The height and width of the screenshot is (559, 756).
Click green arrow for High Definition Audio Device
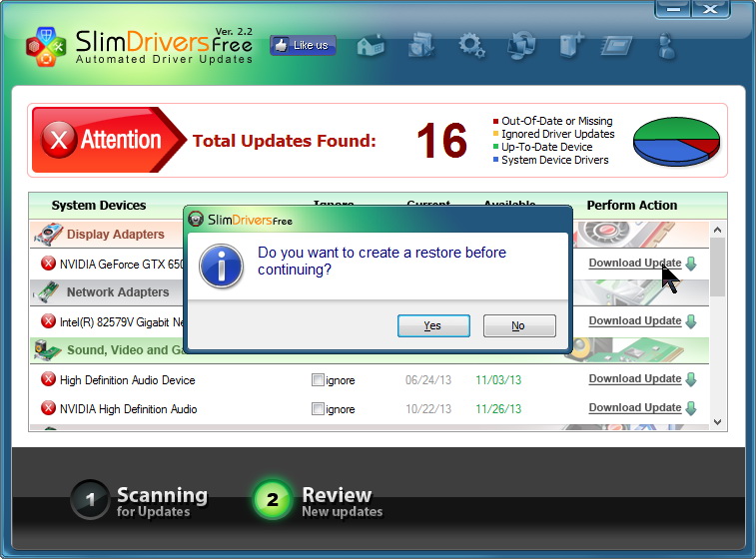point(691,379)
